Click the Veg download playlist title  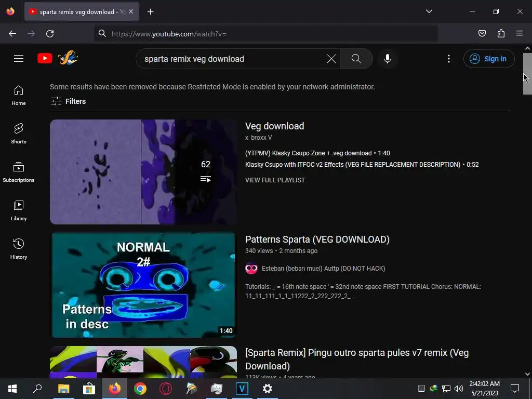pos(274,126)
